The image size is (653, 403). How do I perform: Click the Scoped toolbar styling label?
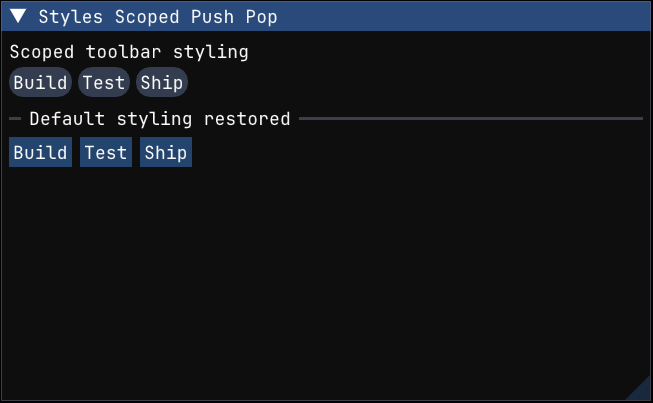129,52
